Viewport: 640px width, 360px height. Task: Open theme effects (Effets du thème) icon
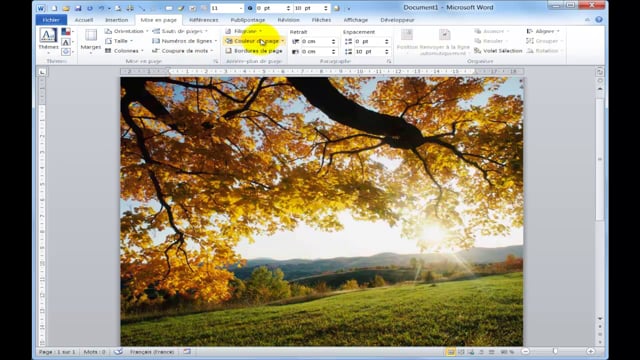coord(67,51)
